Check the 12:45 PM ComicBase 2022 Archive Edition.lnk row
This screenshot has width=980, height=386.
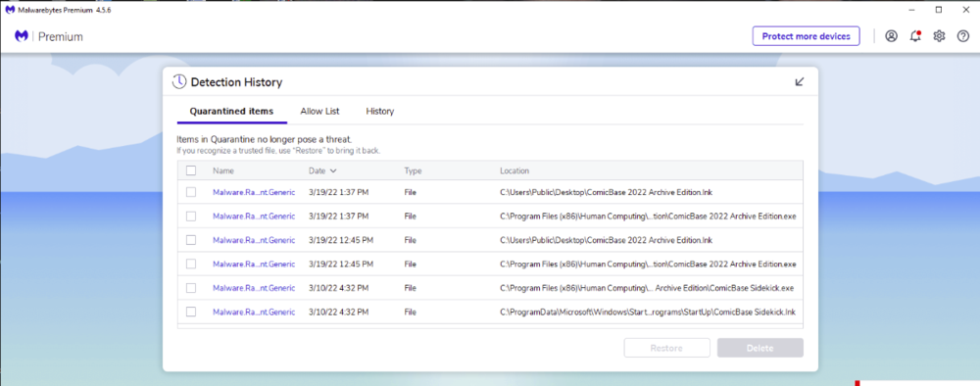pos(191,240)
